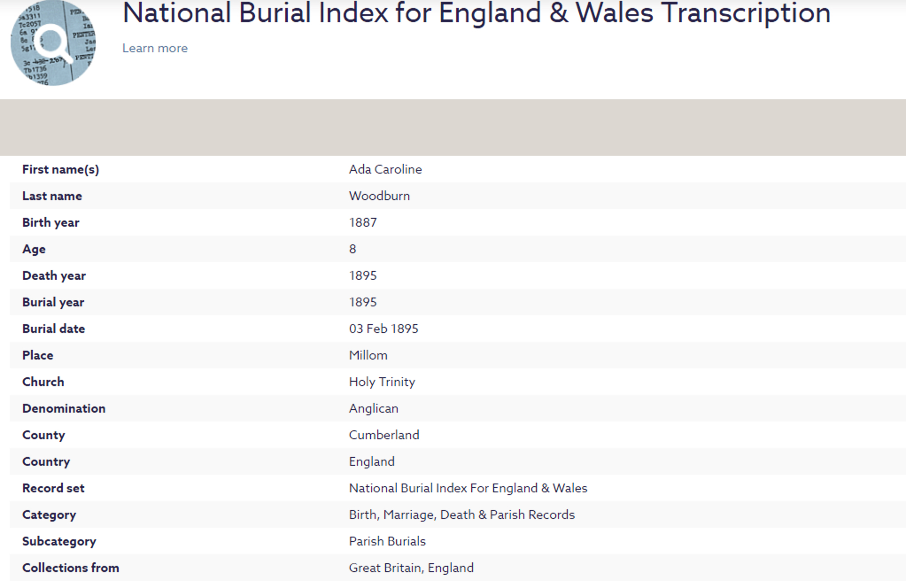906x588 pixels.
Task: Click the Millom place value
Action: click(368, 356)
